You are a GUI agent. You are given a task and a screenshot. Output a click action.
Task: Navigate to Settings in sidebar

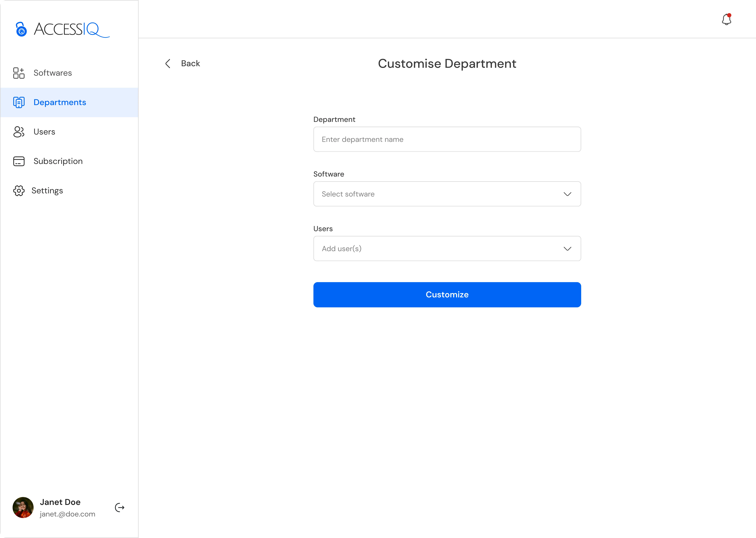47,191
